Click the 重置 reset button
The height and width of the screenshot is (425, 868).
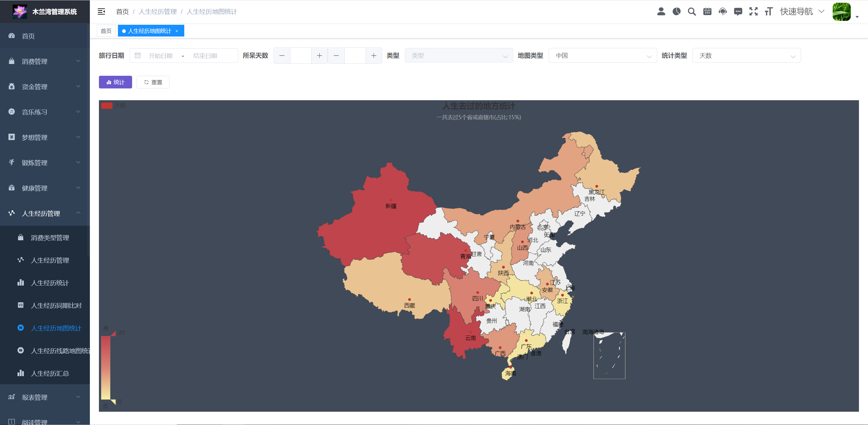[x=153, y=82]
